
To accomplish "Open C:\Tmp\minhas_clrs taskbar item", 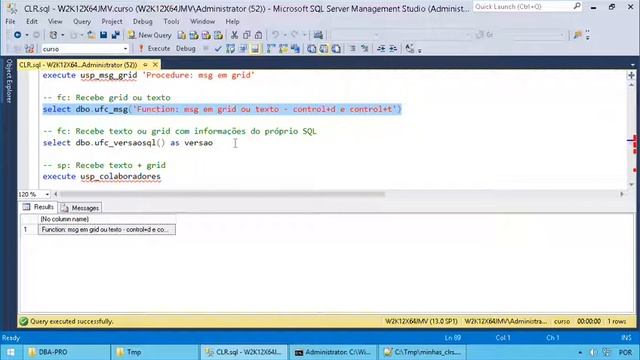I will tap(423, 352).
